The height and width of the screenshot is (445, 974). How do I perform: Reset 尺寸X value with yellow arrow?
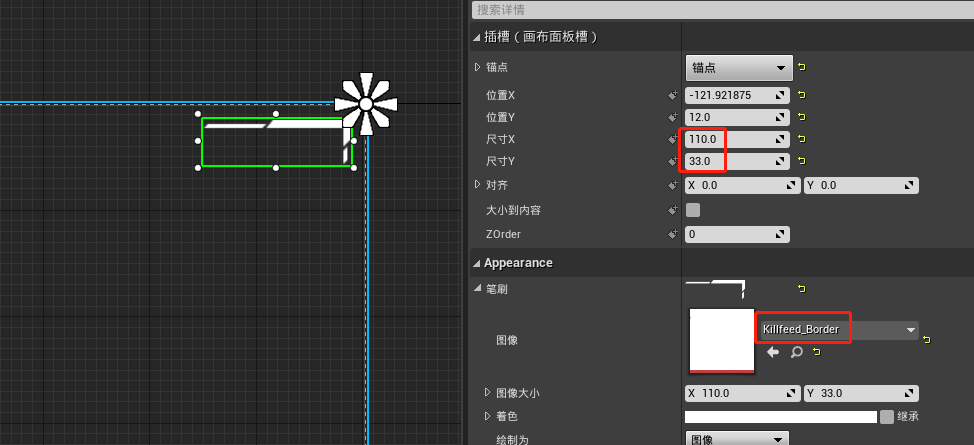point(802,139)
